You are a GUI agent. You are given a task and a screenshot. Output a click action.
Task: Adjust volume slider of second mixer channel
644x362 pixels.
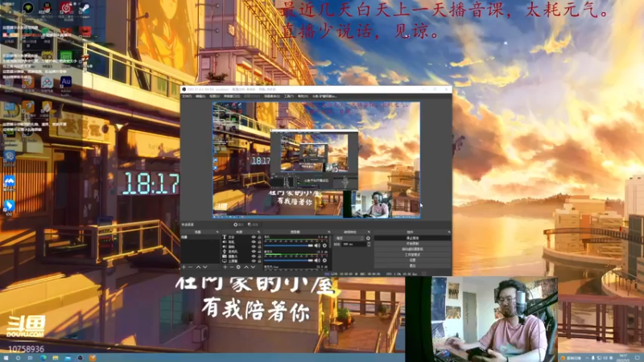(x=288, y=260)
